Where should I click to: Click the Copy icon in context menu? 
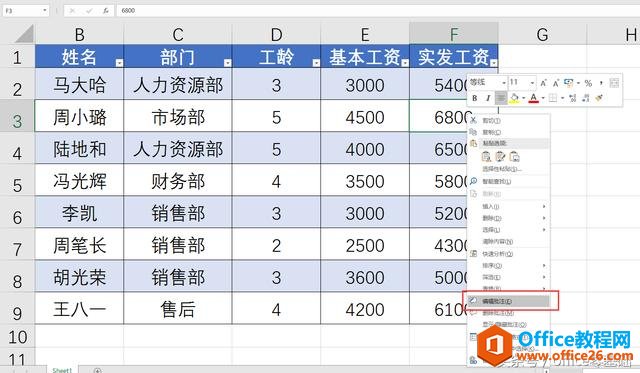[473, 132]
